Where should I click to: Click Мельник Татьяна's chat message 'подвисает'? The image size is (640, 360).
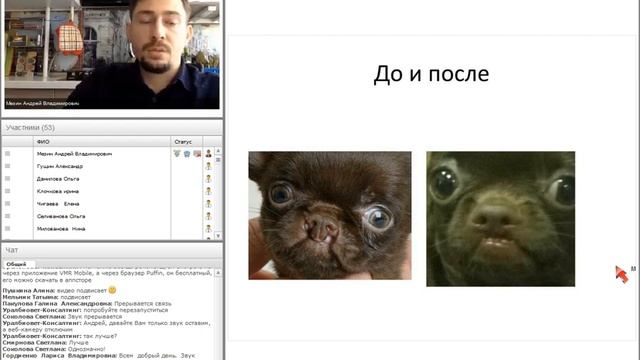pyautogui.click(x=76, y=297)
